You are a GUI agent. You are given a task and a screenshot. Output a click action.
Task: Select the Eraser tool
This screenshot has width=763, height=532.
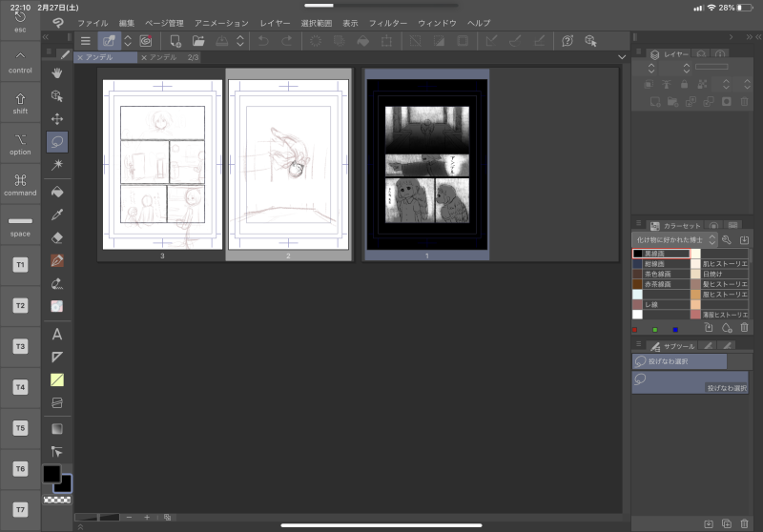tap(57, 237)
